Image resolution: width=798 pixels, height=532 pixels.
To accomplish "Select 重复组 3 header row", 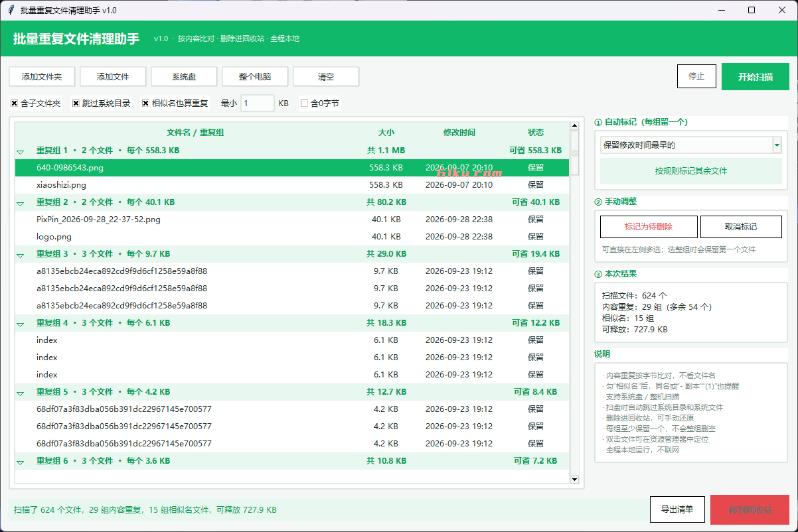I will (292, 254).
